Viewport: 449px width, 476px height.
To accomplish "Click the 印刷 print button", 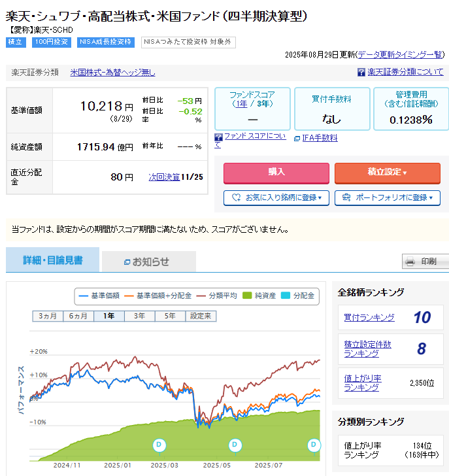I will coord(425,262).
